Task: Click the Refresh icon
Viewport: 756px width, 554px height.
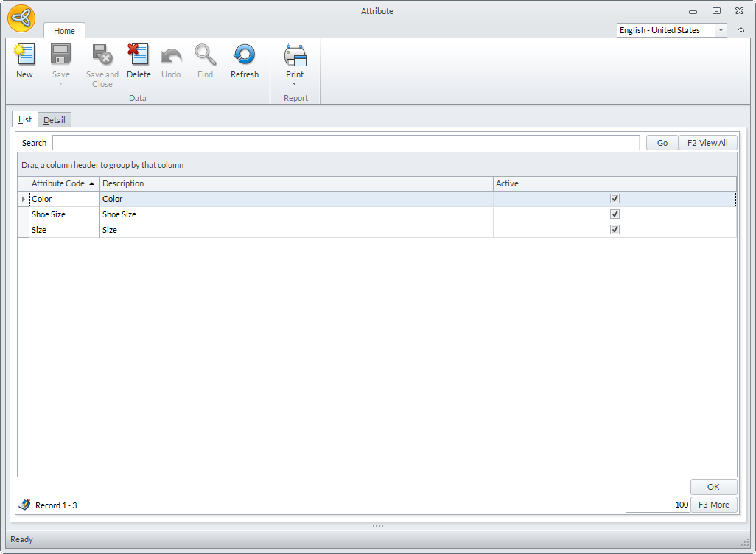Action: (x=244, y=55)
